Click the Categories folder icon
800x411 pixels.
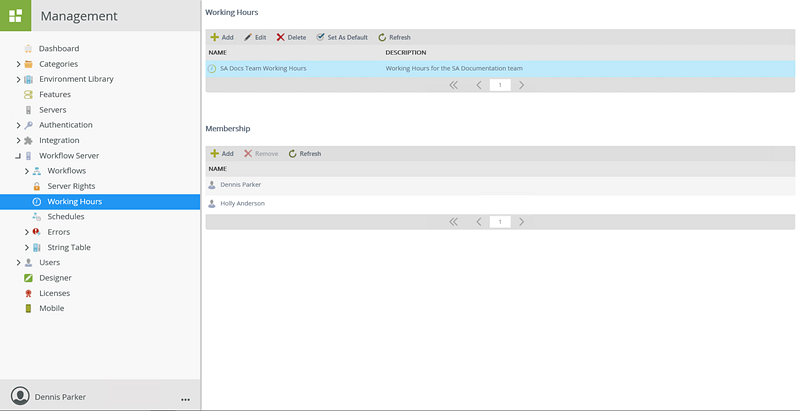(x=29, y=64)
